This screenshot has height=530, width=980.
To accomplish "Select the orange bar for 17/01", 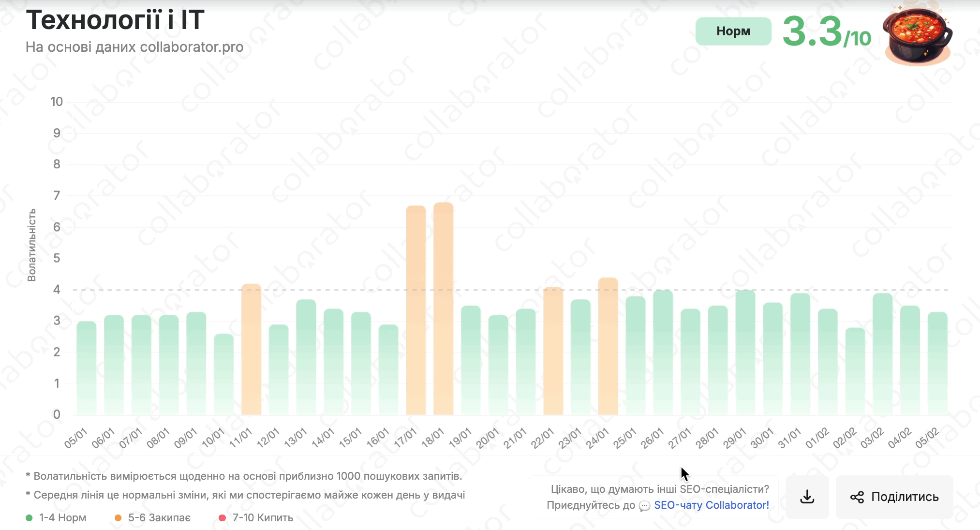I will coord(416,309).
